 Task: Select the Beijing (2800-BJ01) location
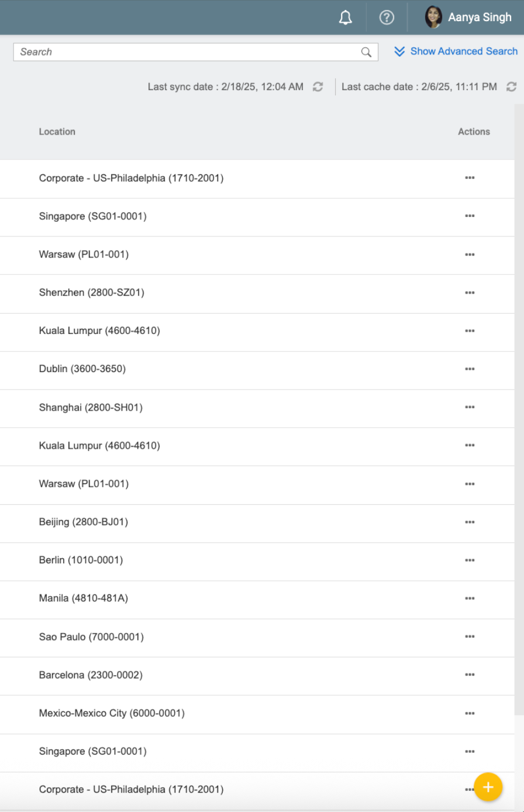[x=84, y=522]
